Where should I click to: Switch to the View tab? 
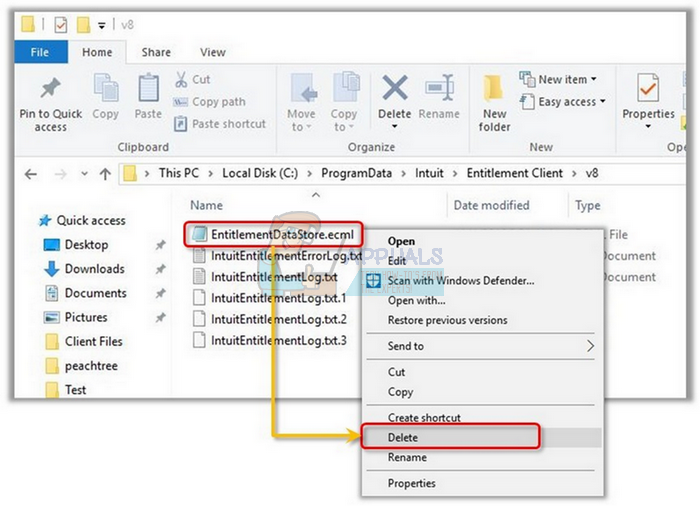(213, 52)
